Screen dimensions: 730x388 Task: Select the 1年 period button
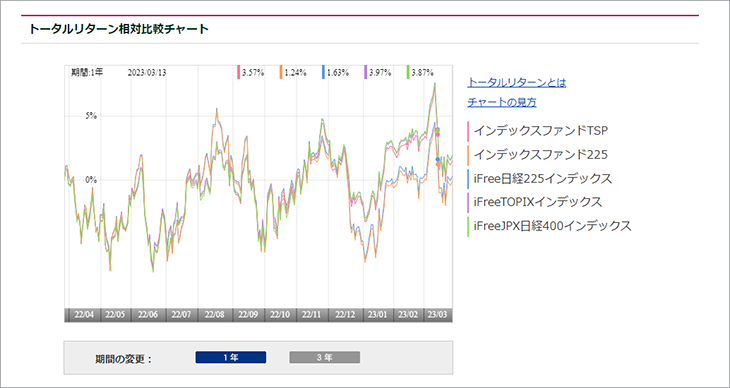click(230, 357)
